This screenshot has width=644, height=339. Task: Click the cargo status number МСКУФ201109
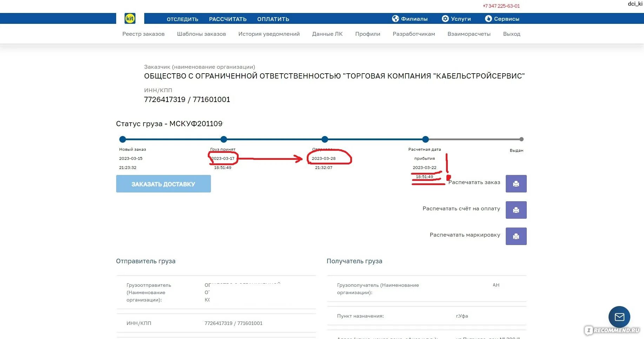[x=196, y=124]
